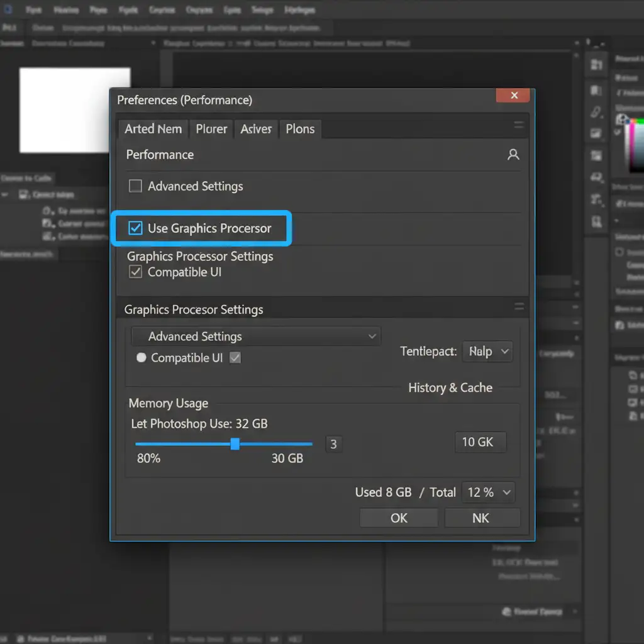Uncheck the Use Graphics Procersor checkbox

click(x=135, y=228)
